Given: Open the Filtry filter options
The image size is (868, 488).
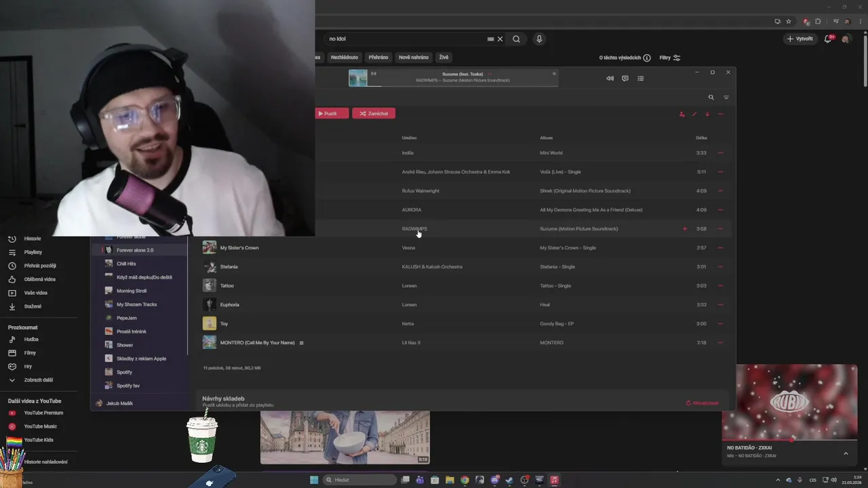Looking at the screenshot, I should pos(670,58).
